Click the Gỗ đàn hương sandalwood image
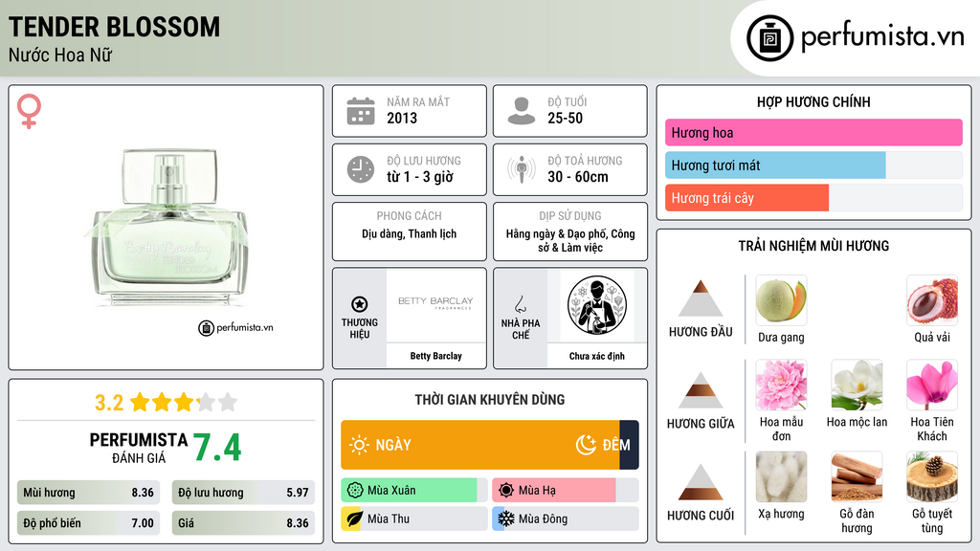This screenshot has height=551, width=980. (x=857, y=477)
